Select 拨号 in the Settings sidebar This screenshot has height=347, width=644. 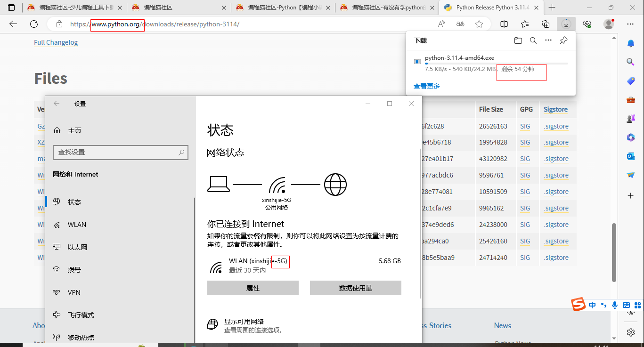click(121, 270)
